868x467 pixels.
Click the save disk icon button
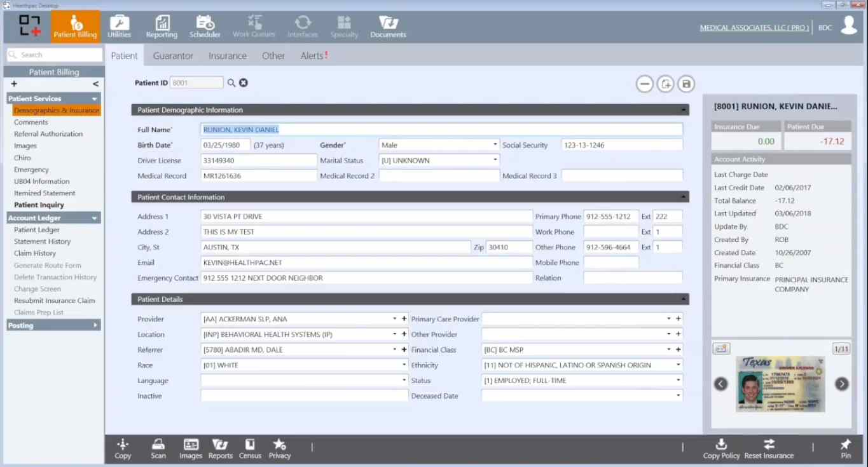point(685,84)
